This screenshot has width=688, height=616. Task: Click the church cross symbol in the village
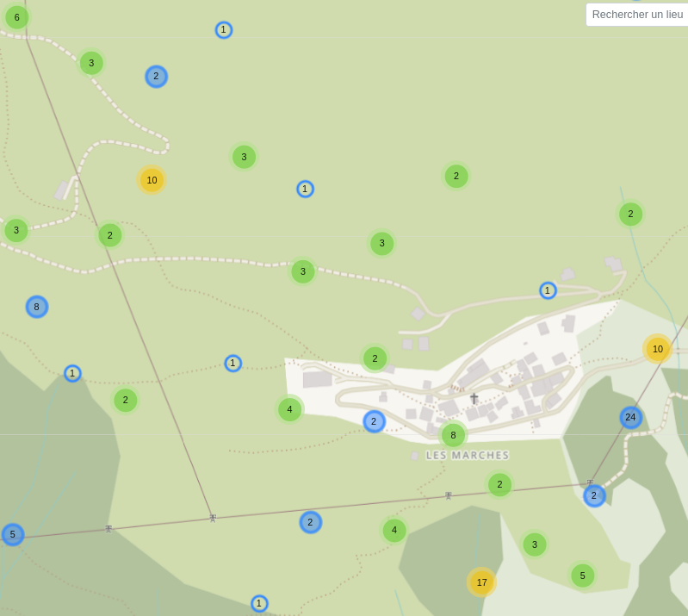pos(474,398)
